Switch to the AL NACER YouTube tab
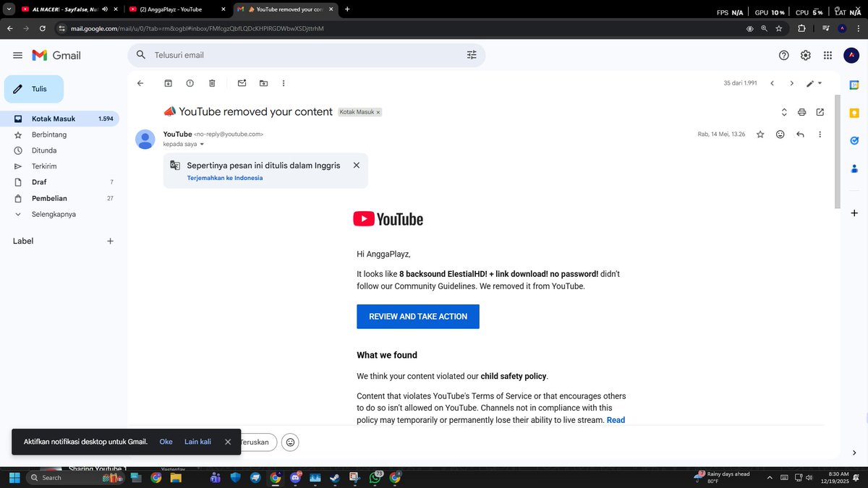Screen dimensions: 868x488 (69, 9)
